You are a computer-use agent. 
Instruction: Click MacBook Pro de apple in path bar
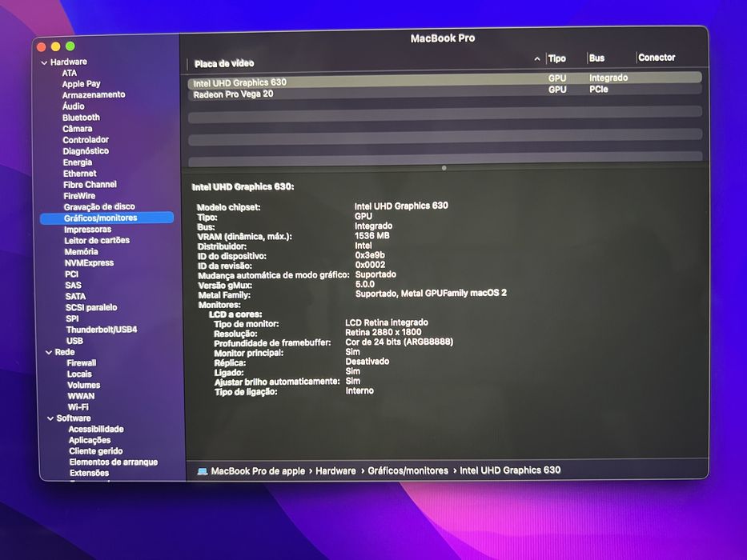coord(258,471)
